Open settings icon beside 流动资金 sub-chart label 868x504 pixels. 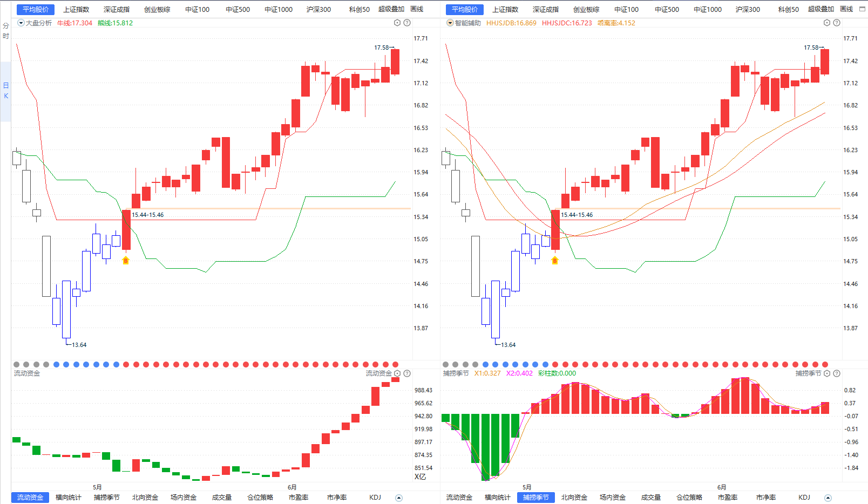click(397, 373)
